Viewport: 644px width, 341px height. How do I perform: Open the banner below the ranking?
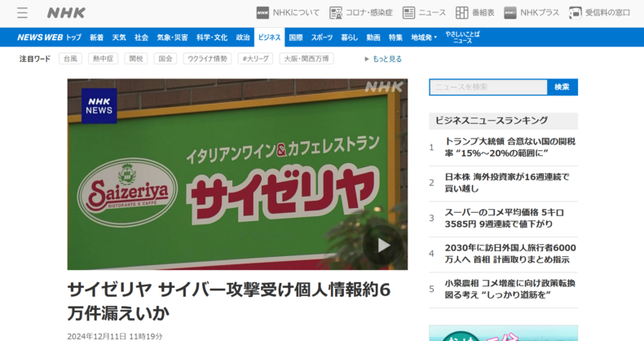tap(503, 333)
